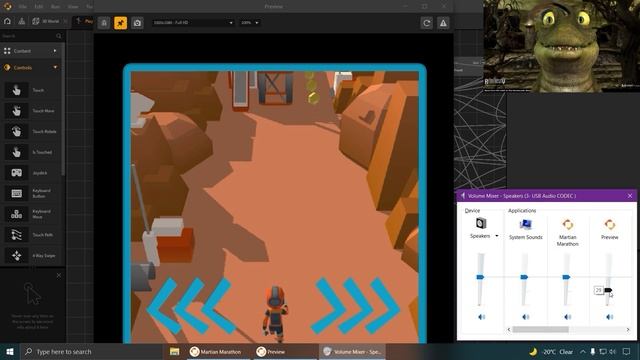Open the mind map hierarchy icon
This screenshot has width=640, height=360.
(x=22, y=21)
